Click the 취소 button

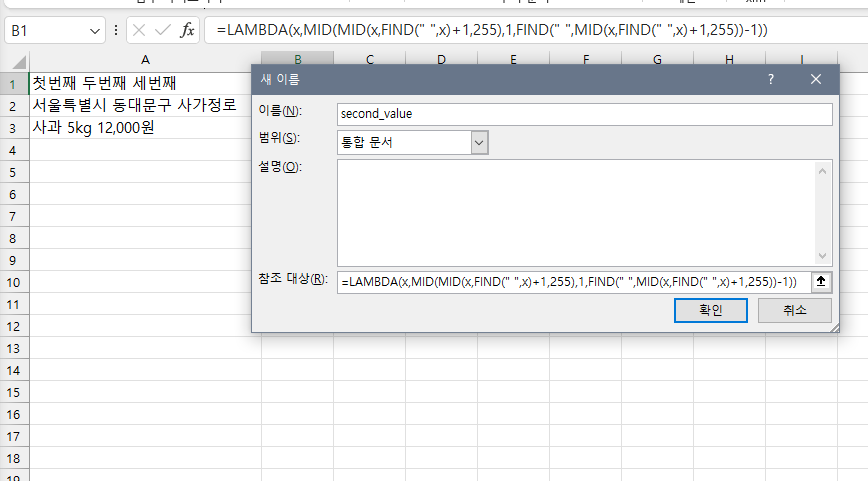coord(794,310)
